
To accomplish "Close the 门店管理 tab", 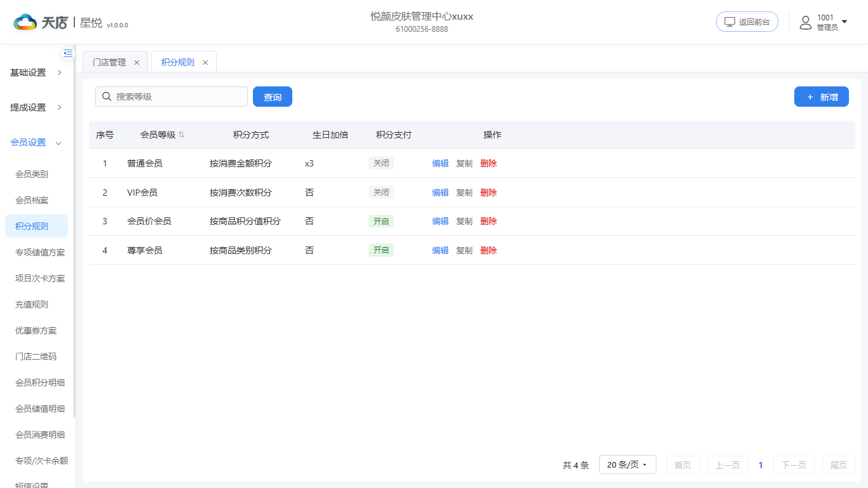I will pos(137,62).
